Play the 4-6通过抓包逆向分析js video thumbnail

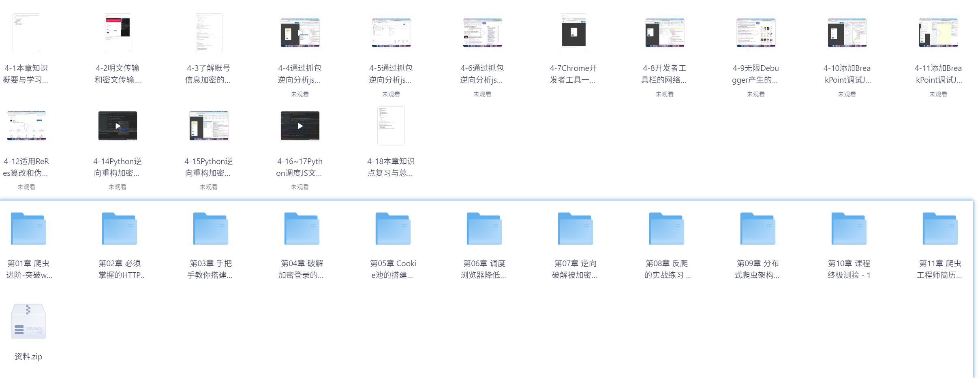(482, 33)
